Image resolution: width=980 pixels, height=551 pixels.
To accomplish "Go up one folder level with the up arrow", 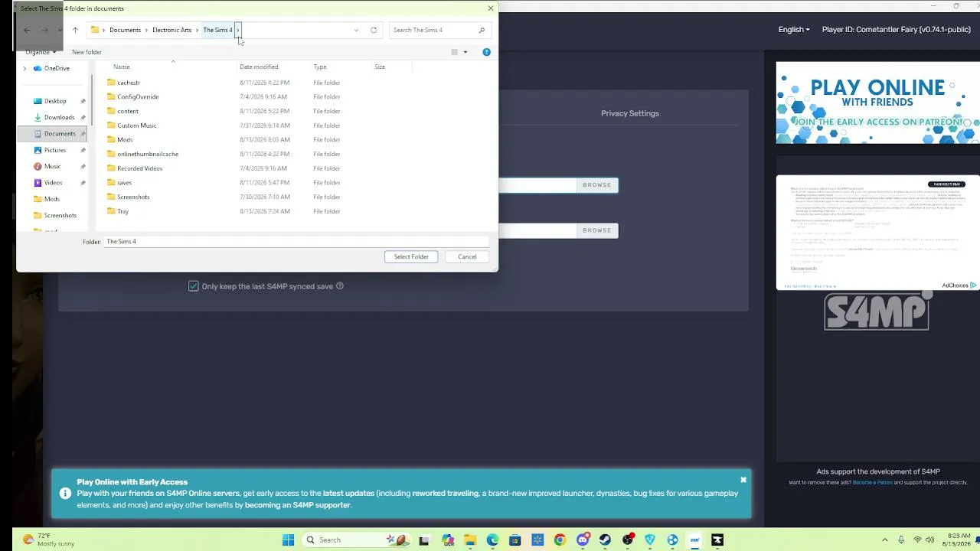I will point(75,30).
